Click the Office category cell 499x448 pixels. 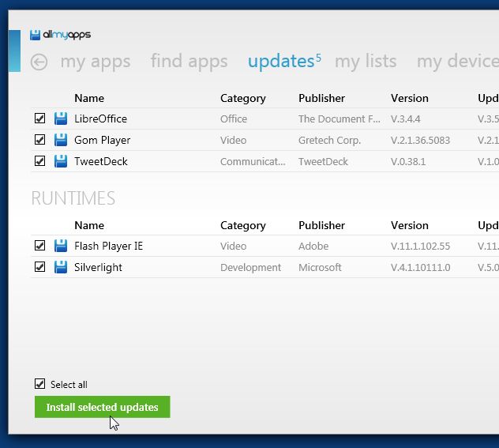(234, 119)
